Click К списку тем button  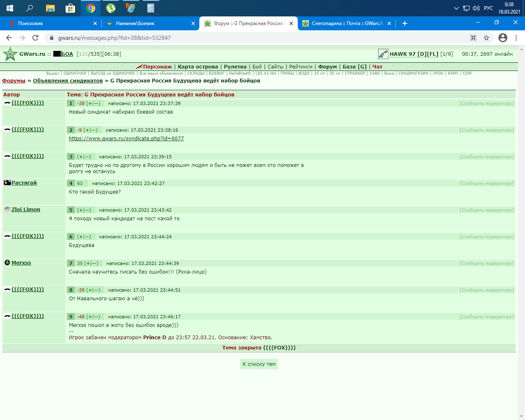coord(259,364)
